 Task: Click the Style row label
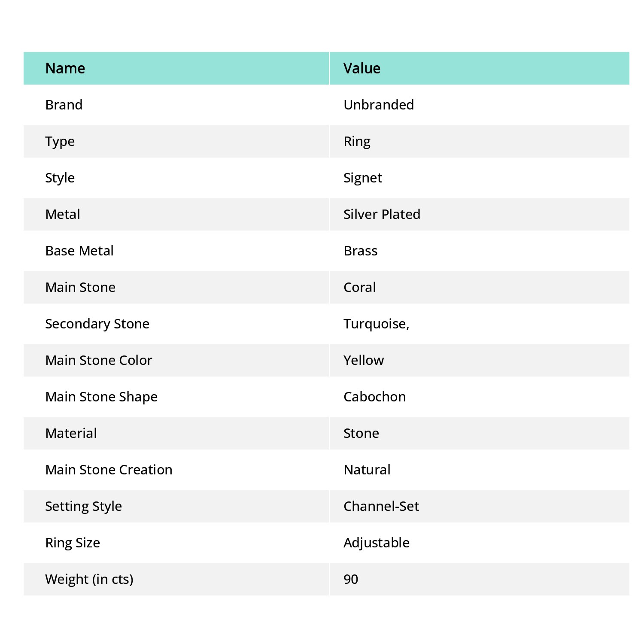point(60,178)
